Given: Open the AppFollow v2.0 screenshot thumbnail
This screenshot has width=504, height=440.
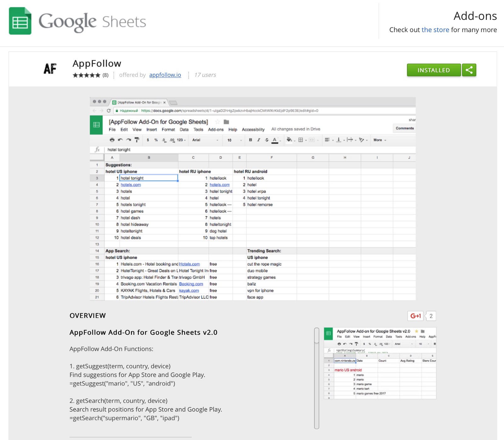Looking at the screenshot, I should (x=380, y=363).
